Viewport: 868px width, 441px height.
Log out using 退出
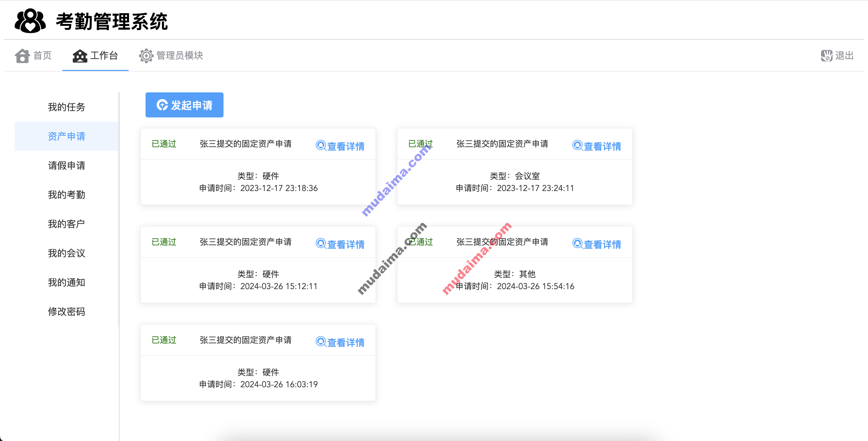837,56
